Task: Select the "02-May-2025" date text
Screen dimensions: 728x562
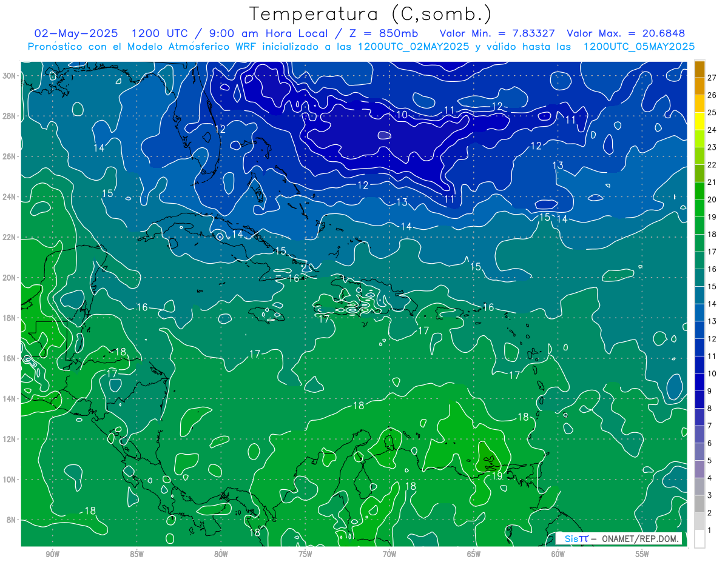Action: coord(76,33)
